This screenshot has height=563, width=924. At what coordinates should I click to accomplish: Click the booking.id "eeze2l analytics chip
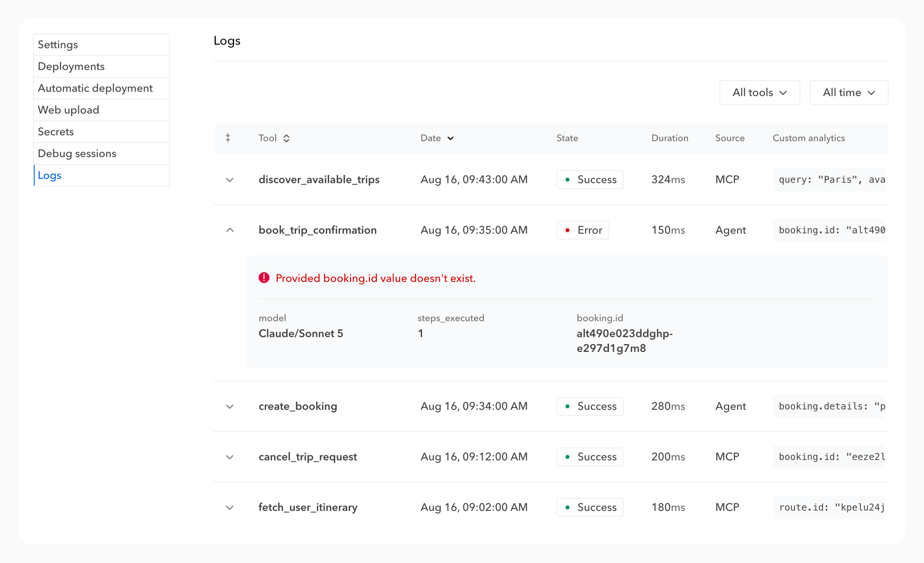coord(829,457)
